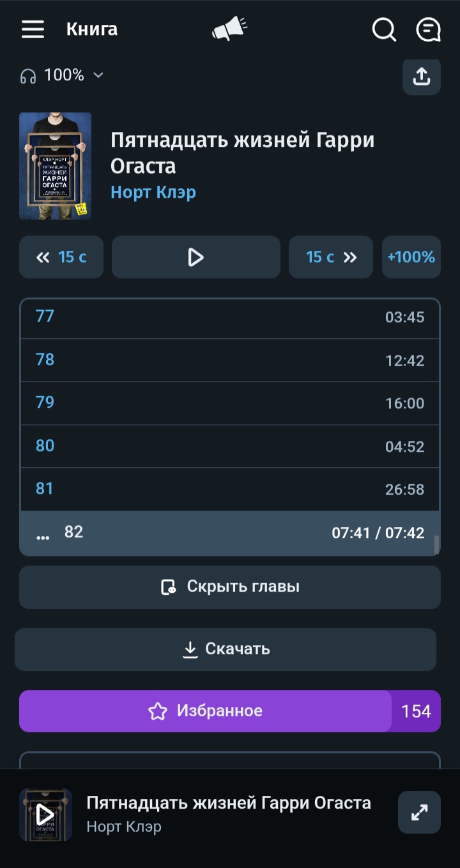Open the chat comments icon
Screen dimensions: 460x868
428,29
